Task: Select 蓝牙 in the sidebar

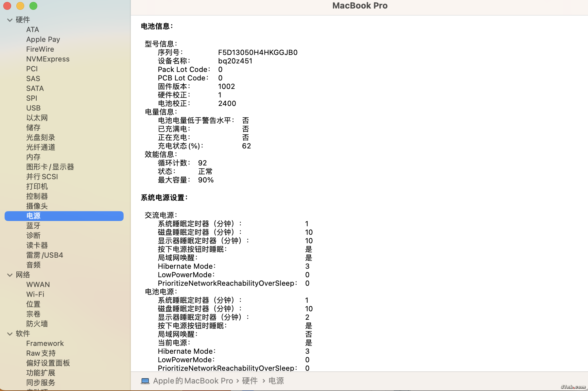Action: [33, 226]
